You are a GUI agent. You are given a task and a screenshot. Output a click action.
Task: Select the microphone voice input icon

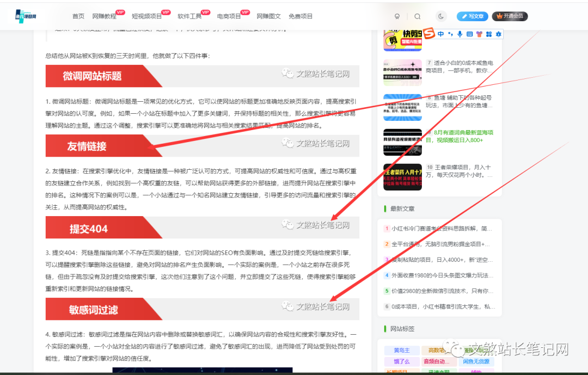pyautogui.click(x=460, y=34)
